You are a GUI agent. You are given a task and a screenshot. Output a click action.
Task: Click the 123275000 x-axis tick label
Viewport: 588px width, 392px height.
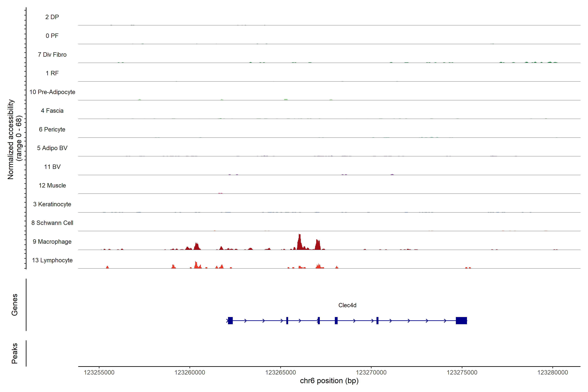pos(462,373)
